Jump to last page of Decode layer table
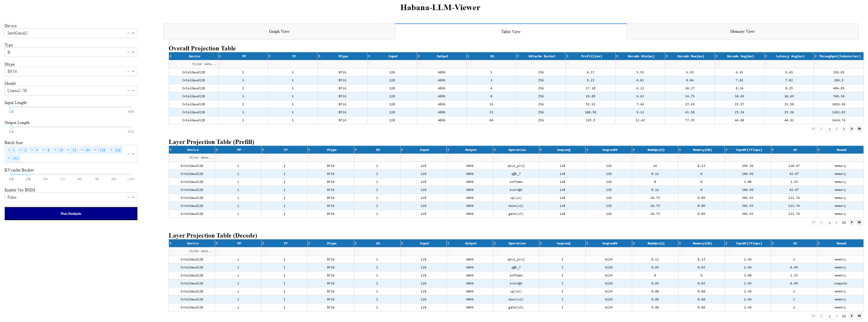The width and height of the screenshot is (868, 322). coord(859,316)
